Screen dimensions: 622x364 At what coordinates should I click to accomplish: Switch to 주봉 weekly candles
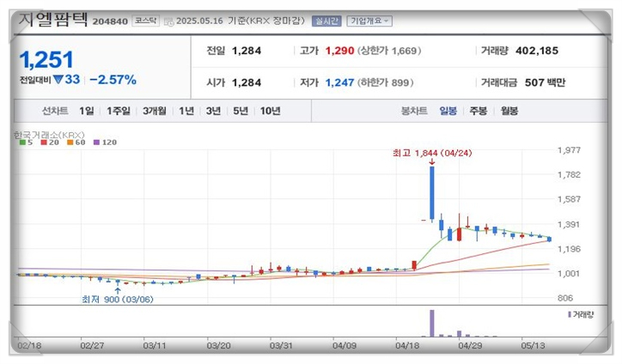coord(478,111)
